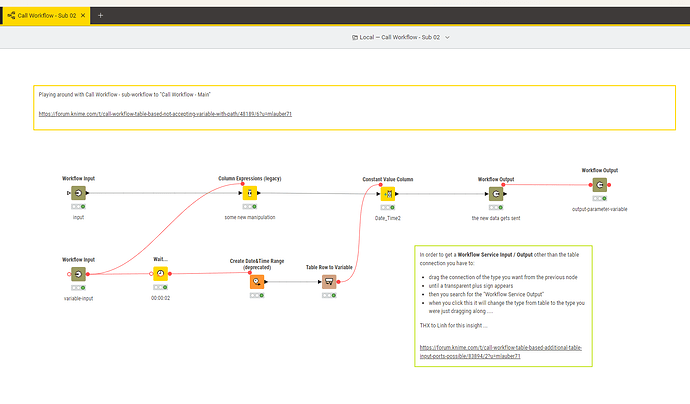The image size is (690, 404).
Task: Click the output port of Column Expressions node
Action: coord(259,193)
